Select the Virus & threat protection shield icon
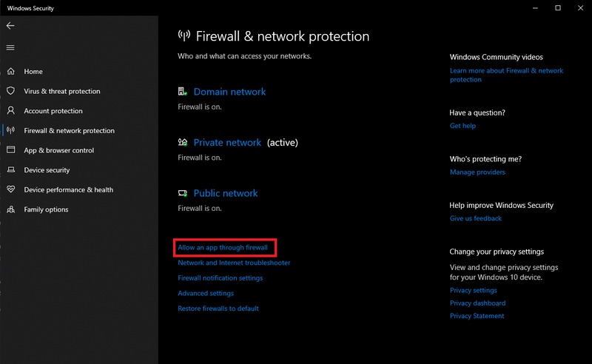 (10, 91)
